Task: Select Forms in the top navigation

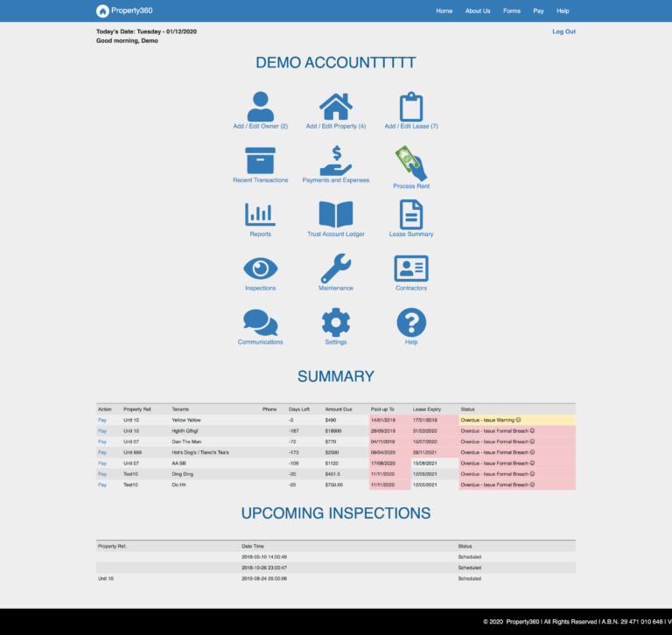Action: 511,11
